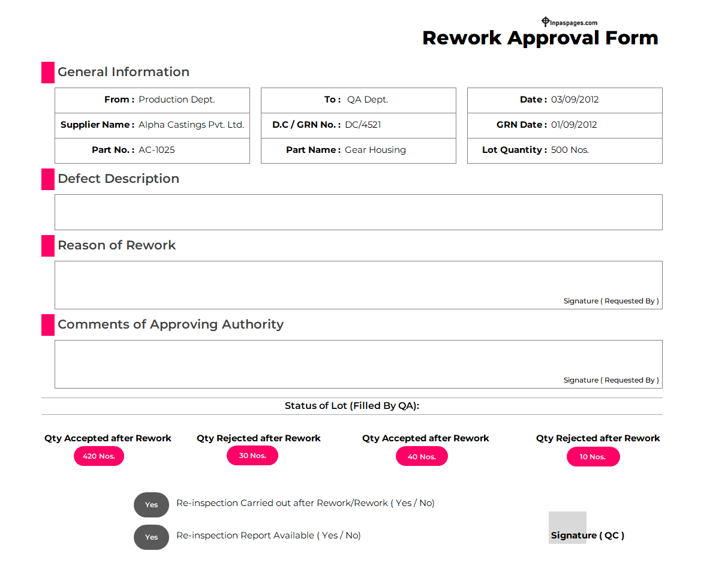Screen dimensions: 728x584
Task: Click the Date field showing 03/09/2012
Action: point(574,100)
